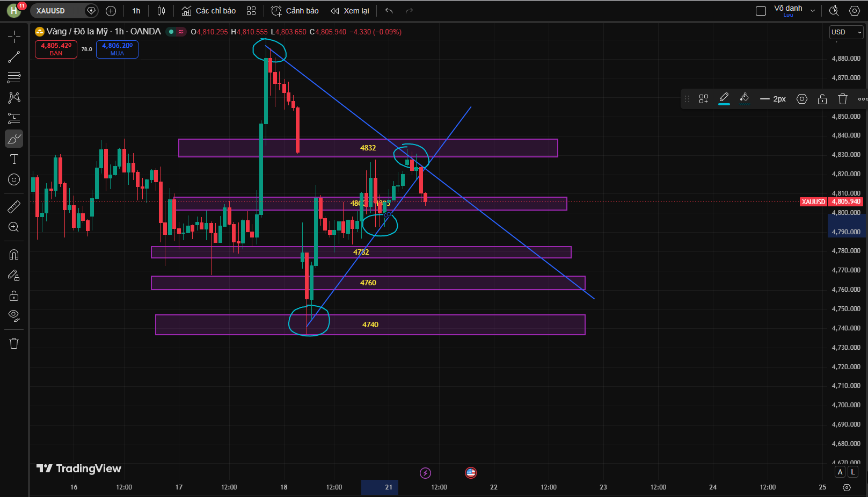Toggle auto scale with A button

point(840,472)
